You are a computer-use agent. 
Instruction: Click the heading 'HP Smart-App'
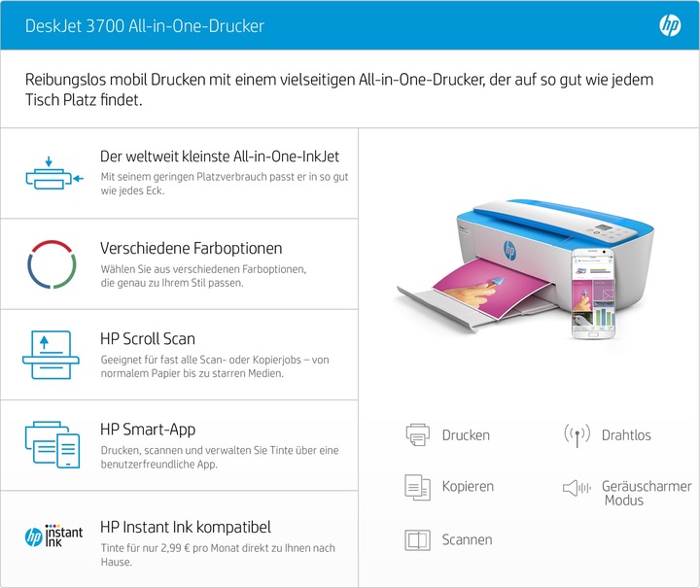pos(148,430)
